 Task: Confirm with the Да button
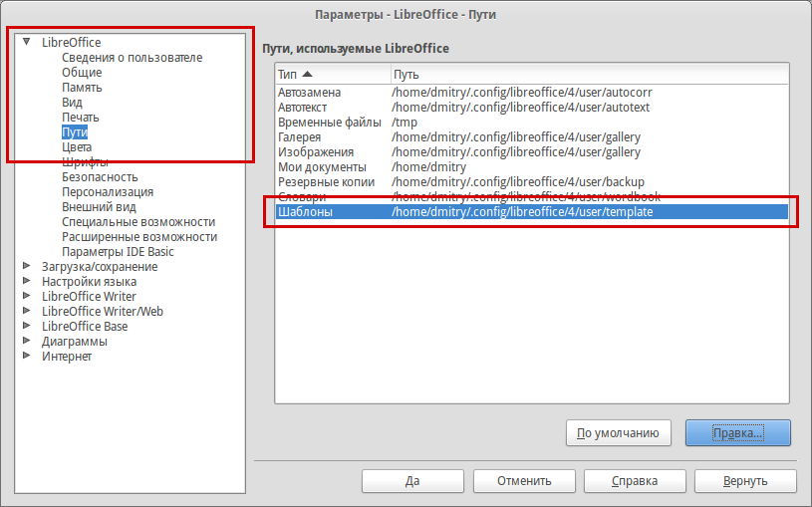(412, 481)
